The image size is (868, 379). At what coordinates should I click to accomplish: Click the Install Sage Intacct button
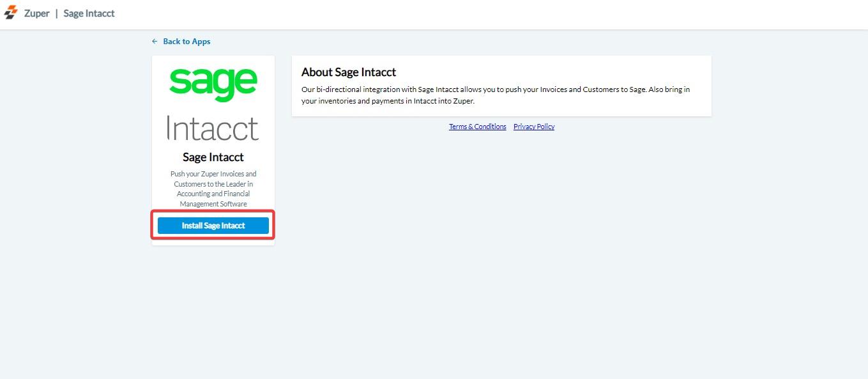[x=213, y=225]
